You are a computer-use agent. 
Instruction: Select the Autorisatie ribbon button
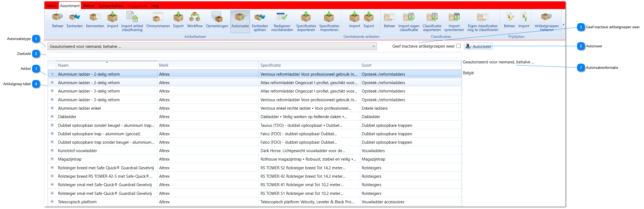pyautogui.click(x=240, y=21)
